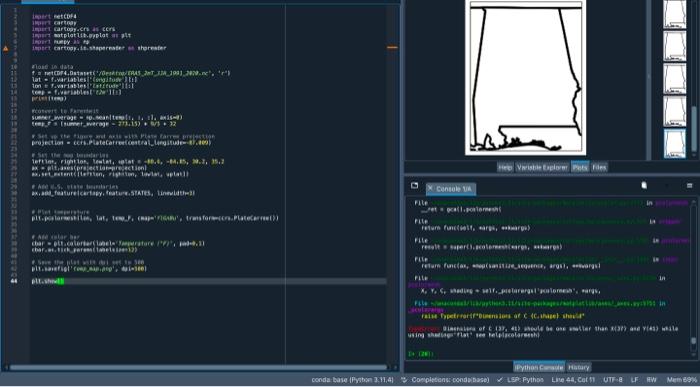Image resolution: width=700 pixels, height=387 pixels.
Task: Click the editor horizontal scrollbar
Action: point(198,367)
